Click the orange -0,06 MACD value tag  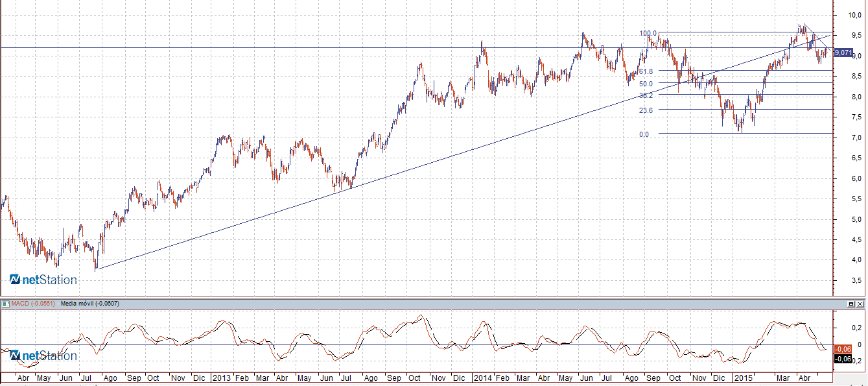843,348
